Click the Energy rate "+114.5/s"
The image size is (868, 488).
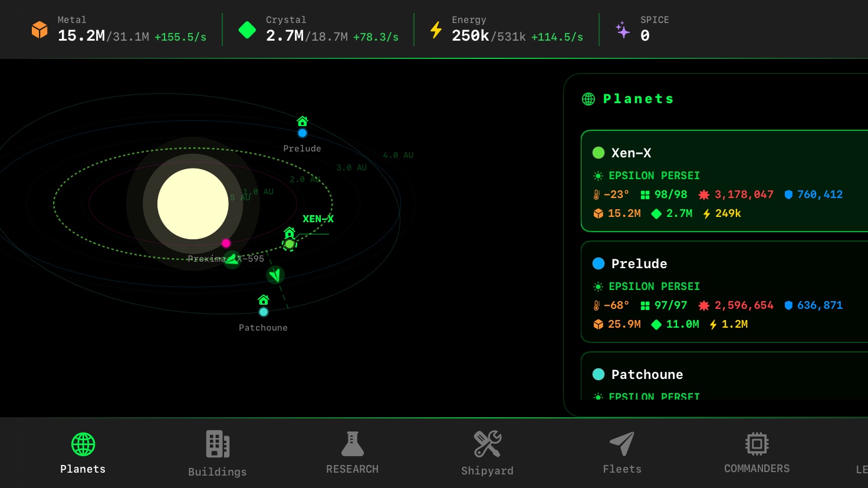click(557, 37)
